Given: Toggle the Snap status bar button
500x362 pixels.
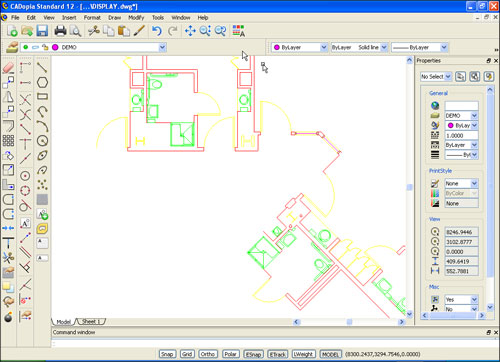Looking at the screenshot, I should [167, 354].
